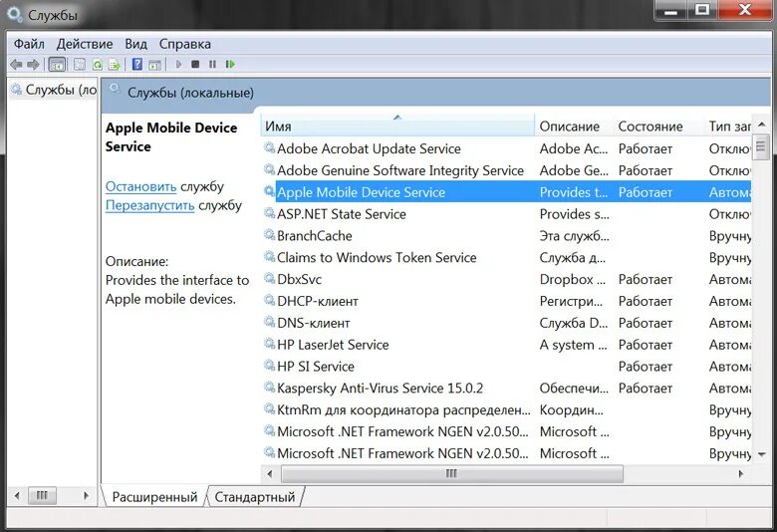Click the vertical scrollbar down arrow
The width and height of the screenshot is (777, 532).
762,454
